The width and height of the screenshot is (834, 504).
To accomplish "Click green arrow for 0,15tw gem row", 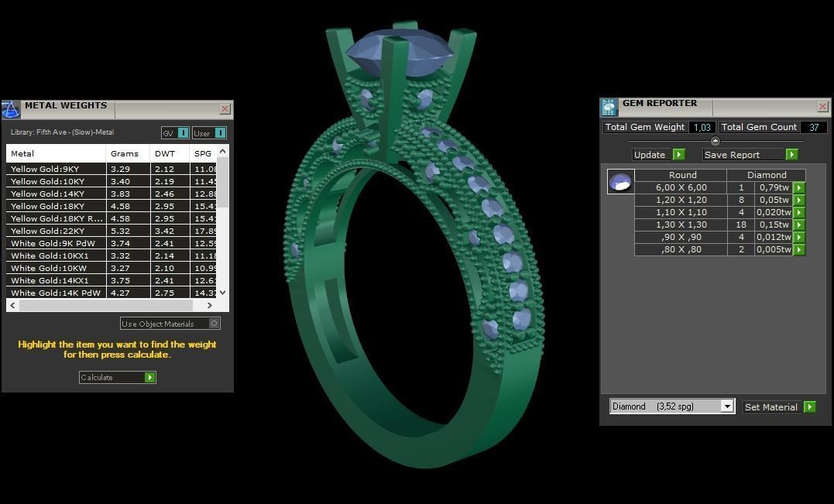I will click(799, 225).
